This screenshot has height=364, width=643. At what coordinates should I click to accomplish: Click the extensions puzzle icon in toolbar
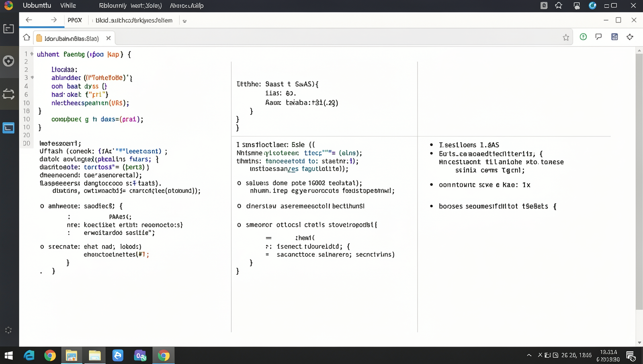pos(630,37)
